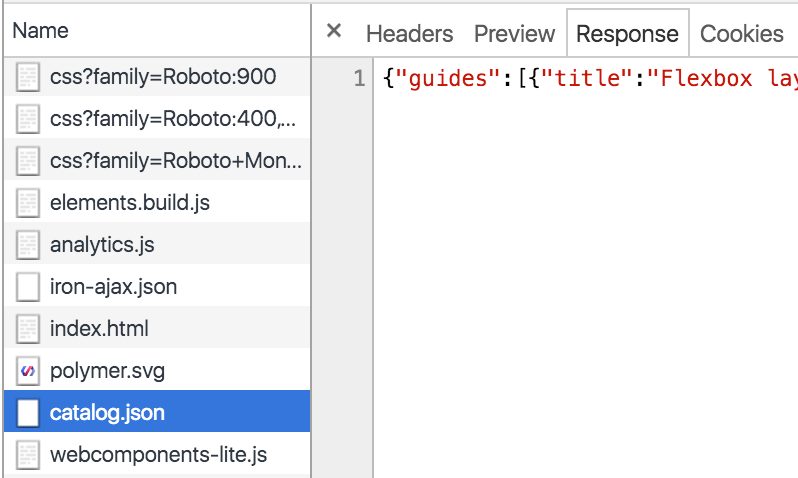Close the request details panel
Screen dimensions: 798x478
334,32
